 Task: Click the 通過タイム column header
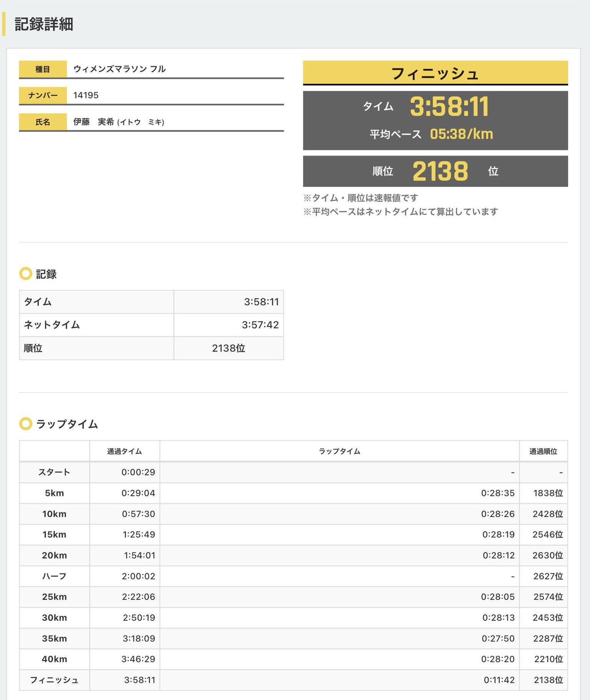(x=124, y=451)
